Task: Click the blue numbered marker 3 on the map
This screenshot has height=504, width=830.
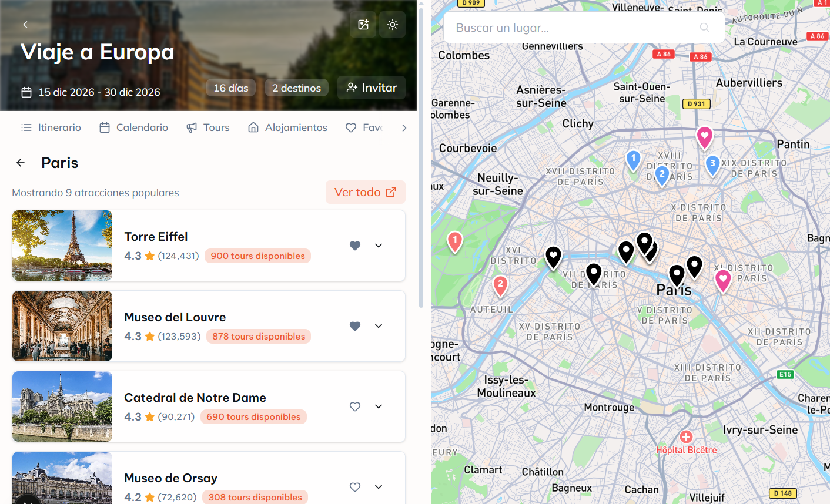Action: point(712,166)
